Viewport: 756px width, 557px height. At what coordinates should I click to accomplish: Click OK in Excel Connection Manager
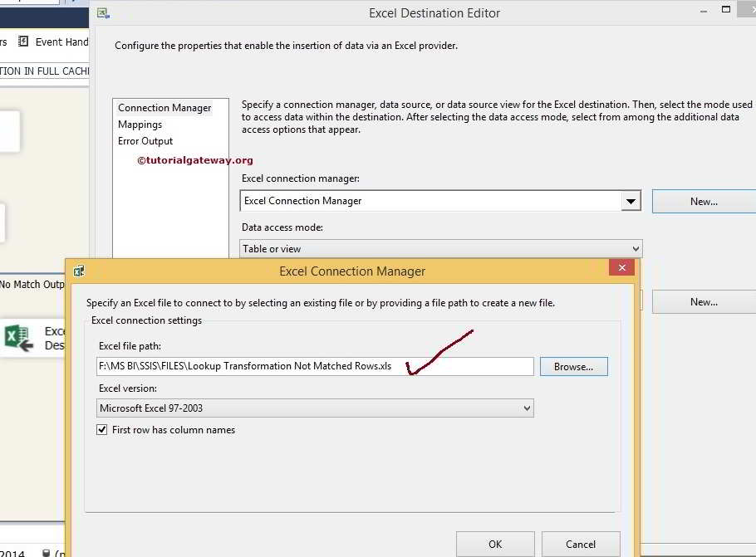click(495, 544)
